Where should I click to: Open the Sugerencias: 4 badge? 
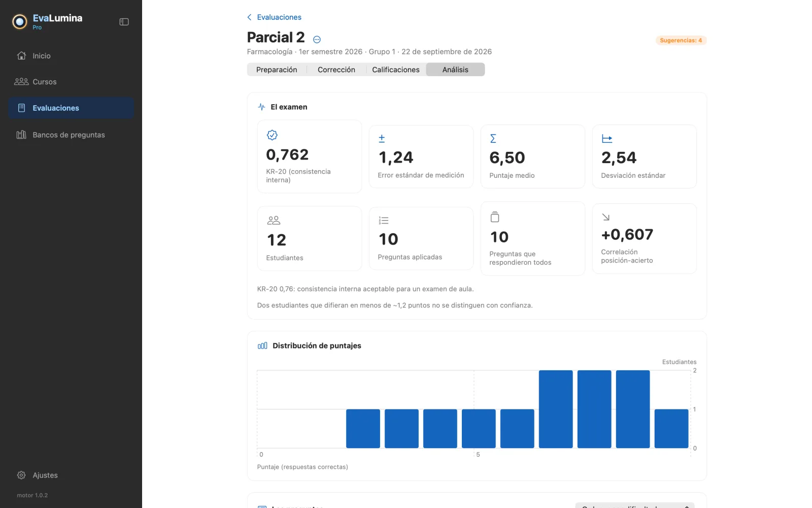[x=681, y=40]
